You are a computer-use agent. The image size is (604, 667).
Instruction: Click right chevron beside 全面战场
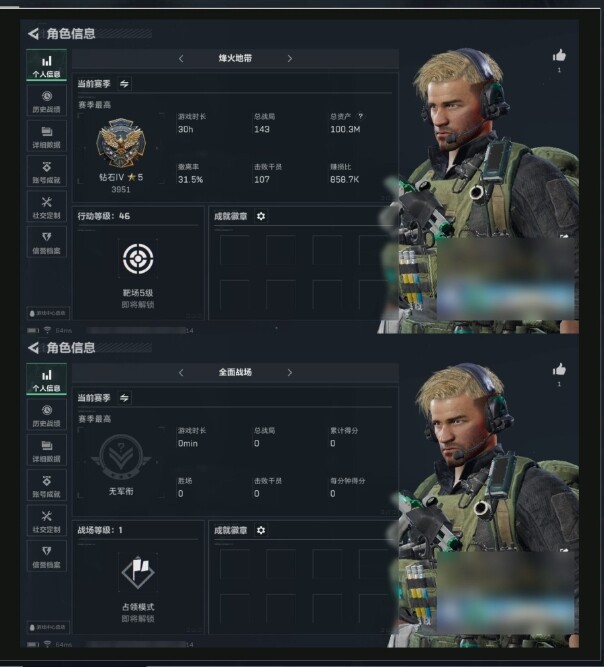point(290,372)
